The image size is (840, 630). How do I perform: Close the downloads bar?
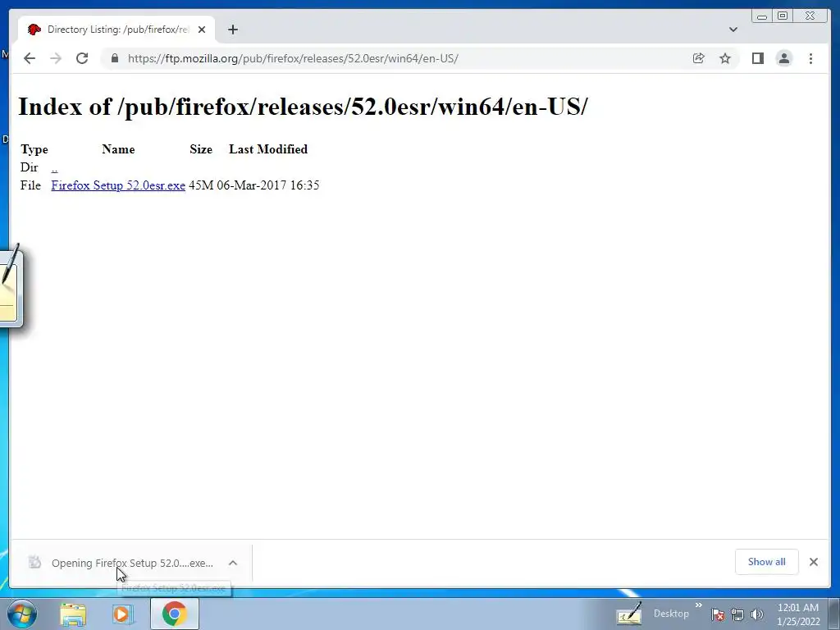(814, 562)
